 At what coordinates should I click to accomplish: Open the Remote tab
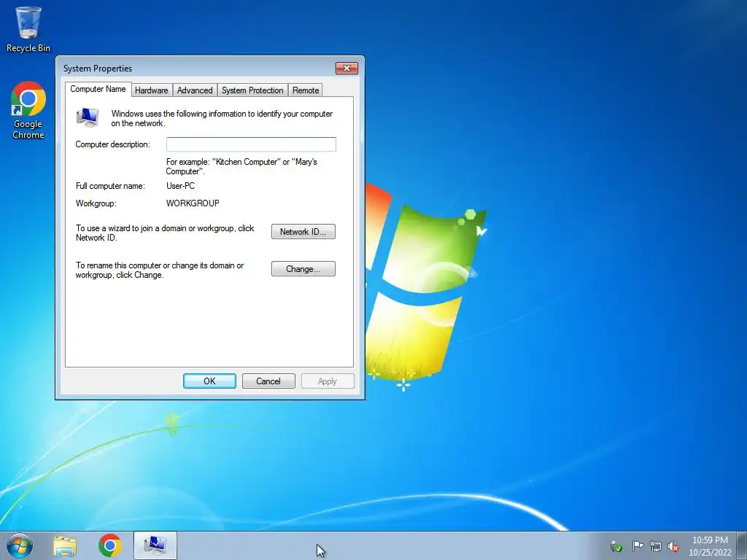click(x=306, y=90)
